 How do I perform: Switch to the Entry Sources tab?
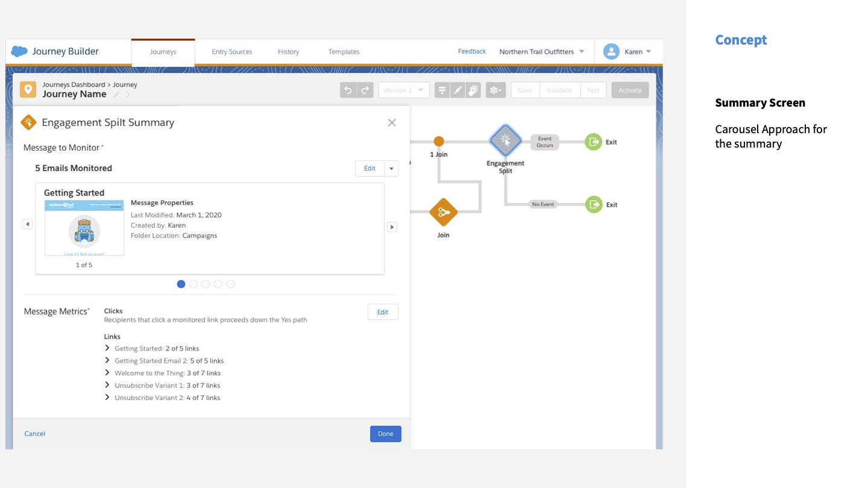[x=232, y=52]
